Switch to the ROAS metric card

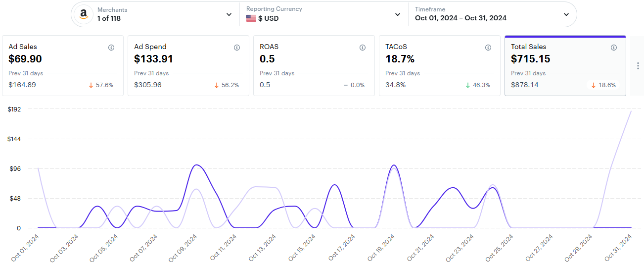(314, 65)
